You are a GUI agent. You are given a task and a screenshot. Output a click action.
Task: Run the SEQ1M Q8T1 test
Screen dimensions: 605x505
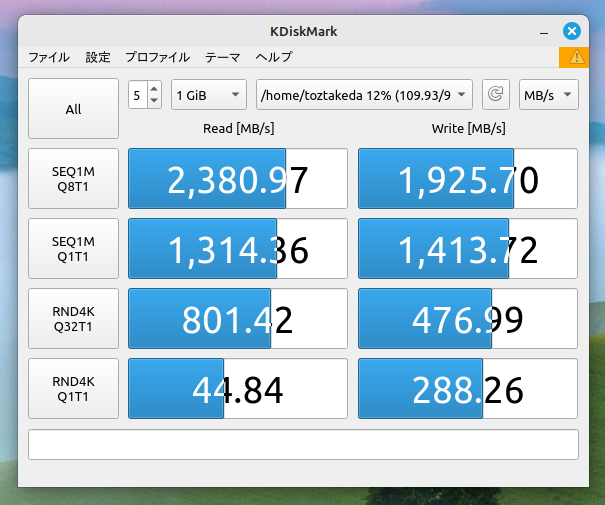tap(73, 179)
